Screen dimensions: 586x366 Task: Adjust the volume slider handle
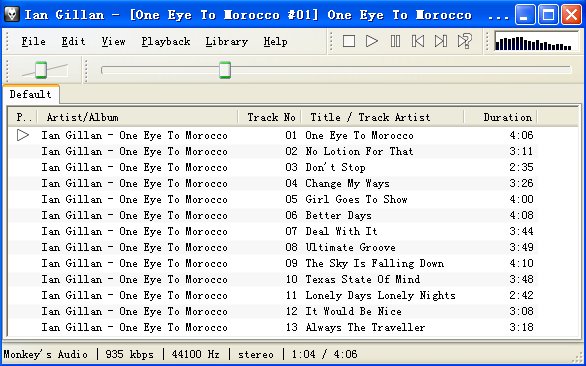click(41, 70)
